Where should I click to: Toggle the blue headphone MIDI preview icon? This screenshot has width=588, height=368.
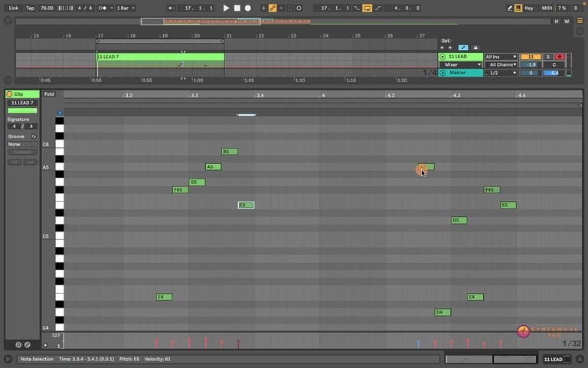[60, 113]
